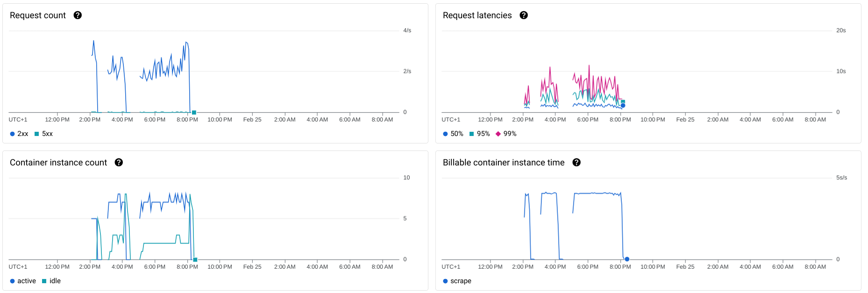Select the teal idle endpoint marker on the instance chart

pyautogui.click(x=195, y=259)
